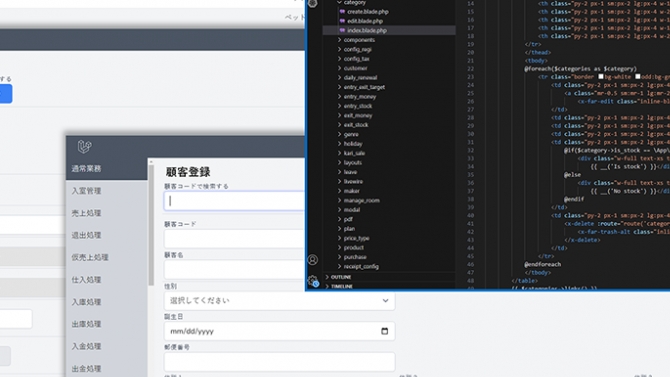Screen dimensions: 670x377
Task: Open 出庫処理 in the sidebar
Action: click(x=86, y=324)
